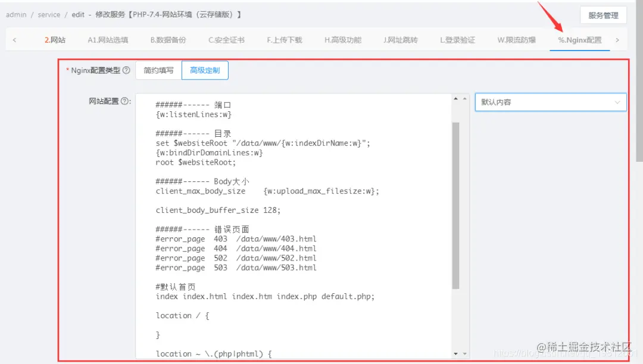Click the 服务管理 button

603,14
